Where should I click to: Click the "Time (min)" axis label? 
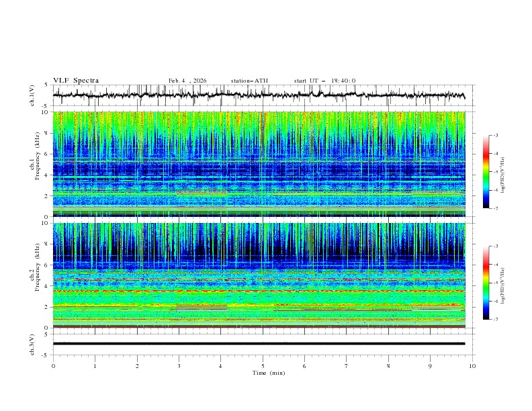(269, 373)
